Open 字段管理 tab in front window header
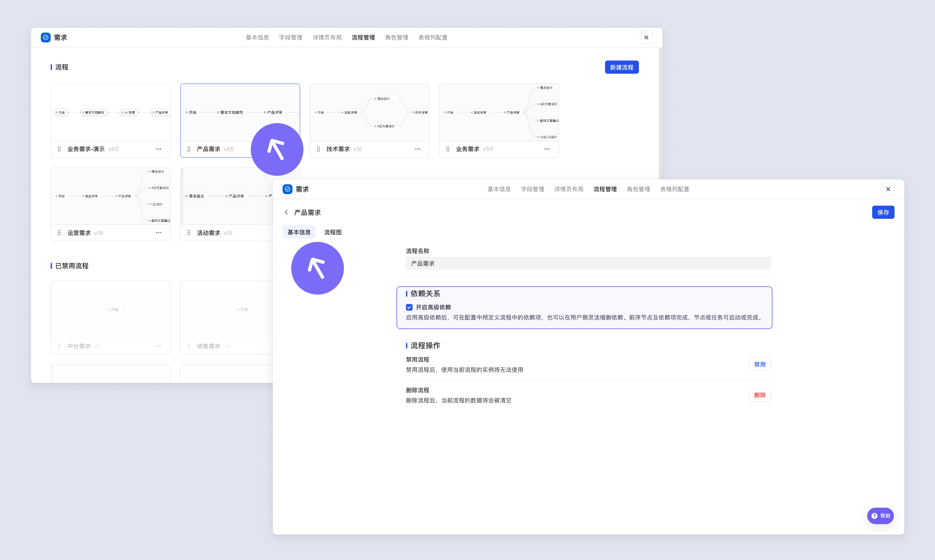The image size is (935, 560). pyautogui.click(x=533, y=189)
